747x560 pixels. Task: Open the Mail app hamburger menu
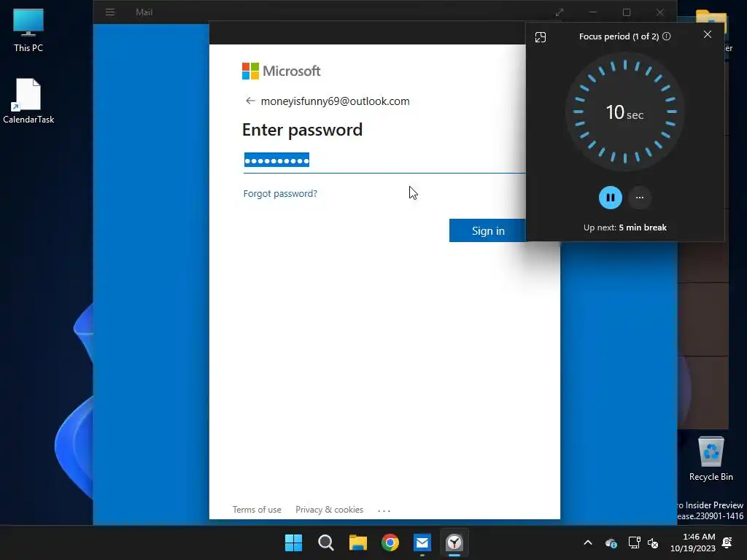point(110,12)
